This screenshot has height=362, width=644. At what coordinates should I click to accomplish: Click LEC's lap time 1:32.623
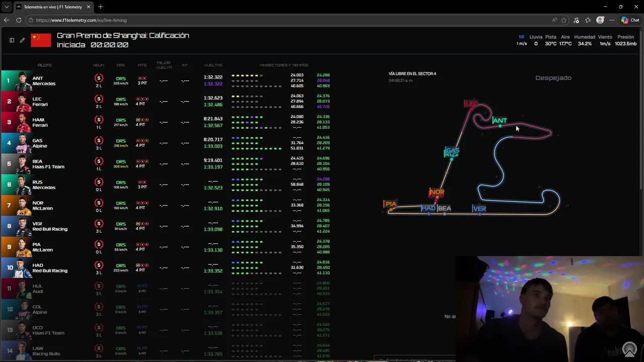pyautogui.click(x=213, y=98)
